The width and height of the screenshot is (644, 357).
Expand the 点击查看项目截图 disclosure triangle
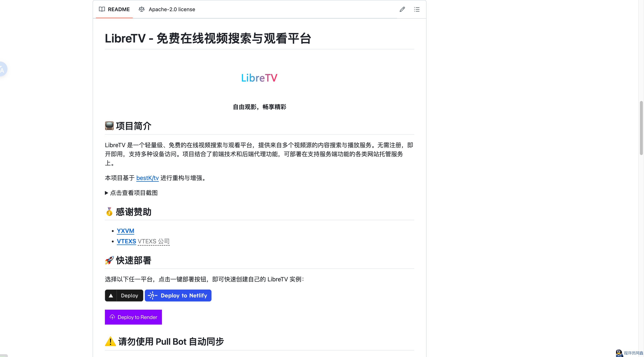(x=107, y=193)
